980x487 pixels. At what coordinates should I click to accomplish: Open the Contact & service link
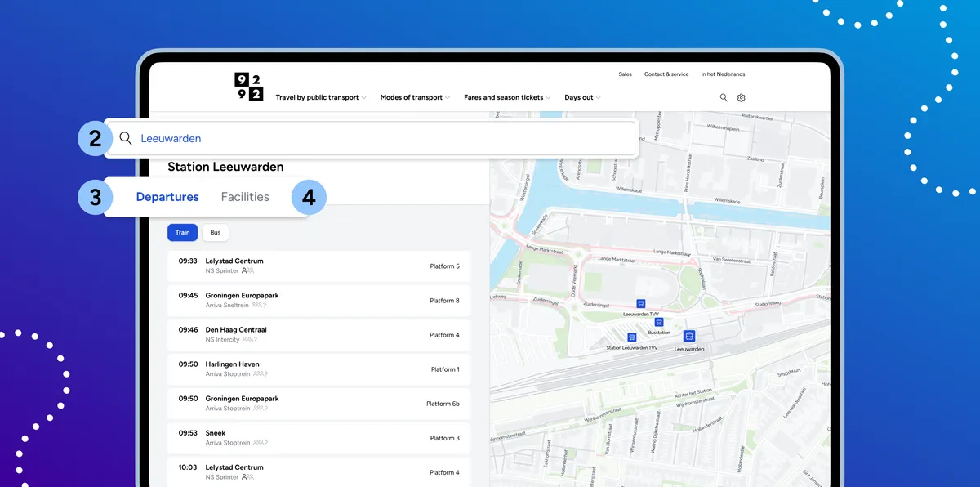tap(666, 74)
